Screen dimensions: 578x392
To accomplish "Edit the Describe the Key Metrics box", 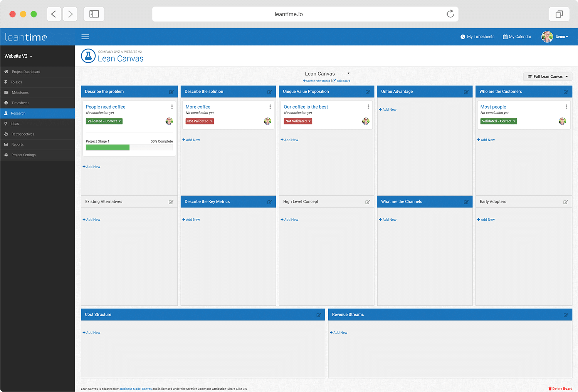I will [270, 202].
